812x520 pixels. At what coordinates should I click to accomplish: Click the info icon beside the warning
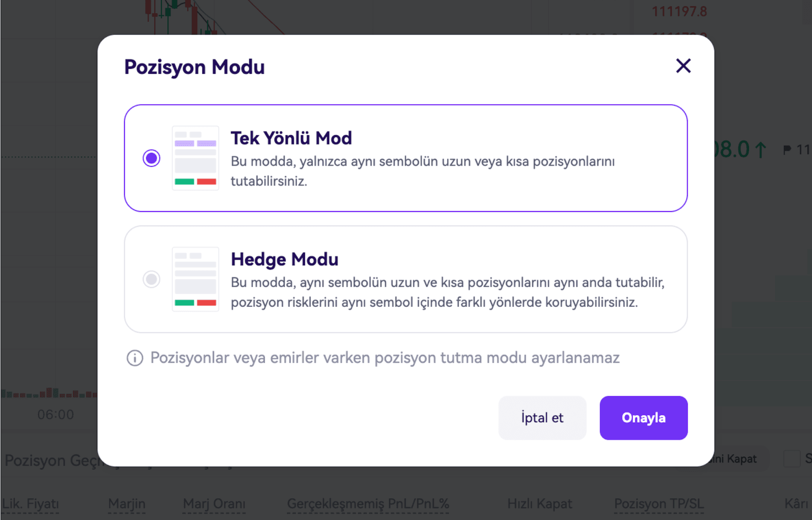click(x=134, y=358)
